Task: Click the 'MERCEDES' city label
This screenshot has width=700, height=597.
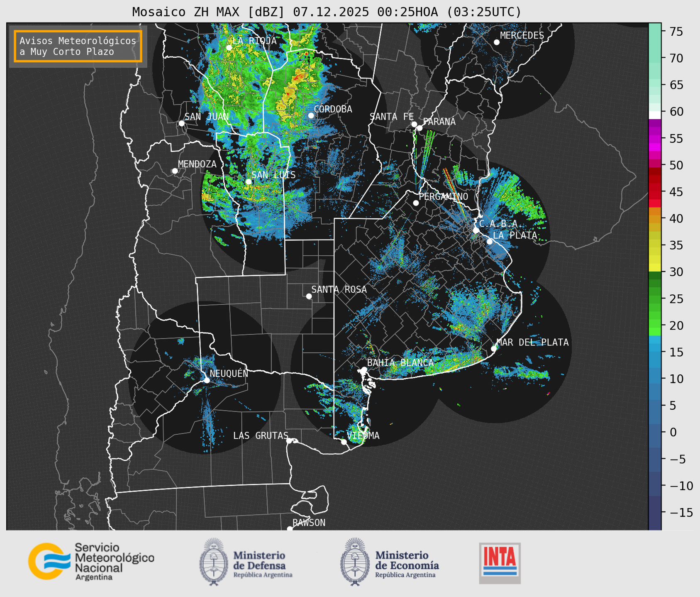Action: (522, 36)
